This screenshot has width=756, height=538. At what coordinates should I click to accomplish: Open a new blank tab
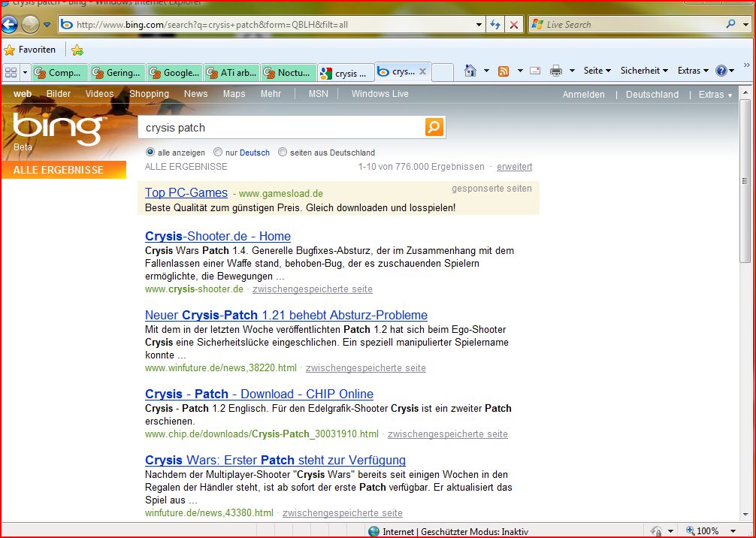click(x=443, y=72)
